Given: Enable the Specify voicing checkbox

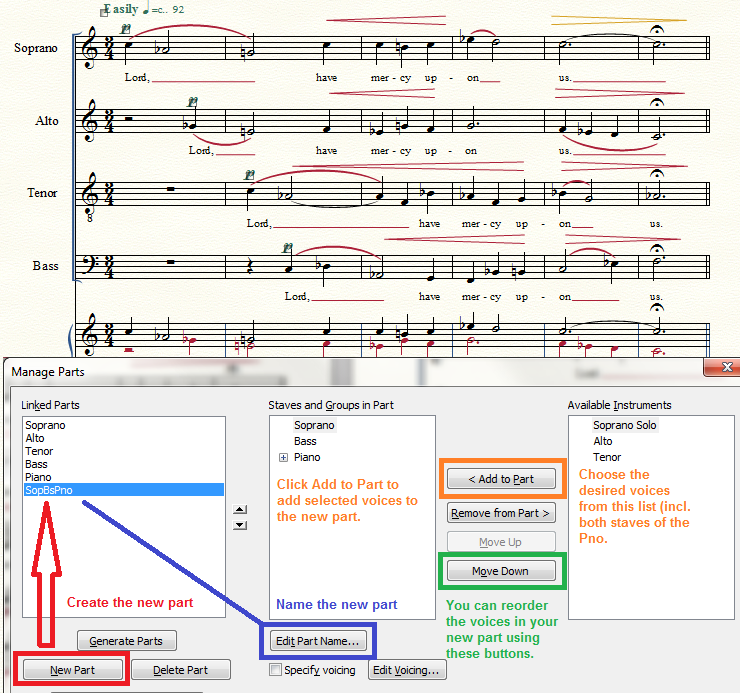Looking at the screenshot, I should (x=275, y=671).
